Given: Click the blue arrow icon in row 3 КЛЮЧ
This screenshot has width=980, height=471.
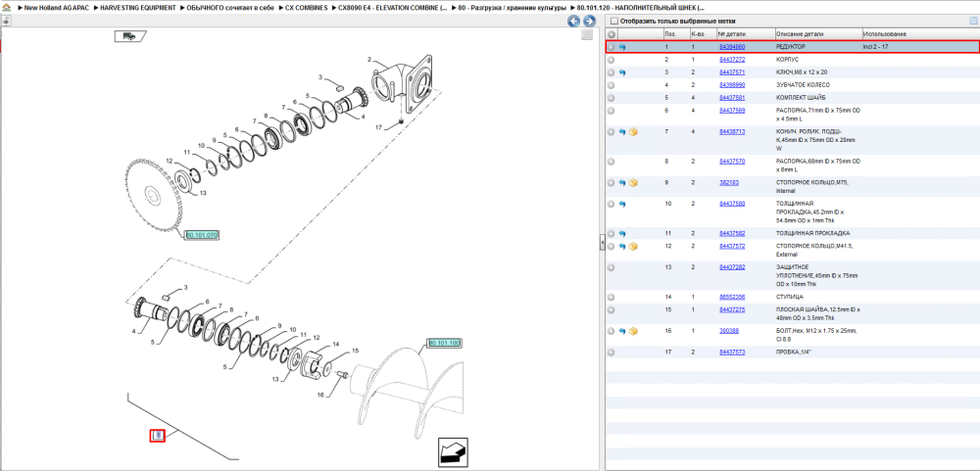Looking at the screenshot, I should coord(622,72).
